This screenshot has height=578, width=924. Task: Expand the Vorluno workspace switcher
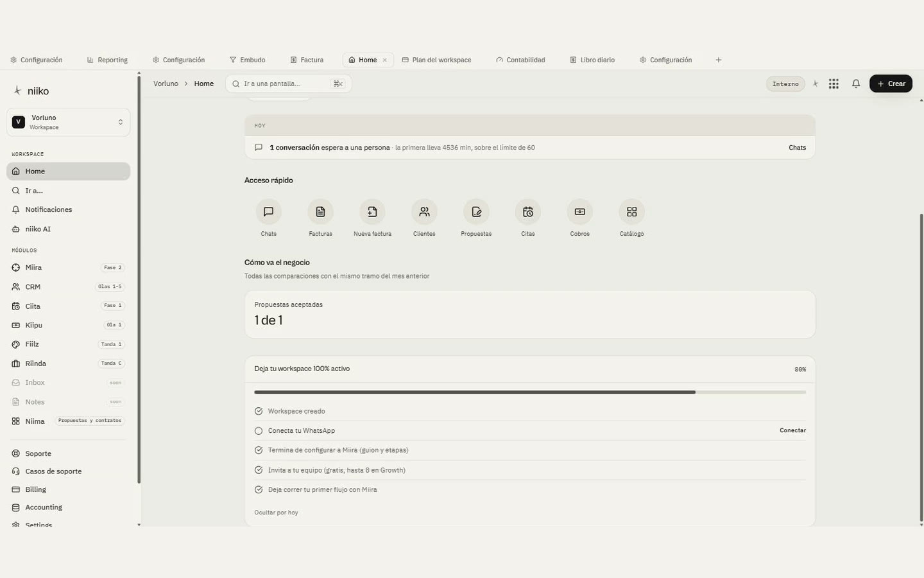click(x=68, y=122)
